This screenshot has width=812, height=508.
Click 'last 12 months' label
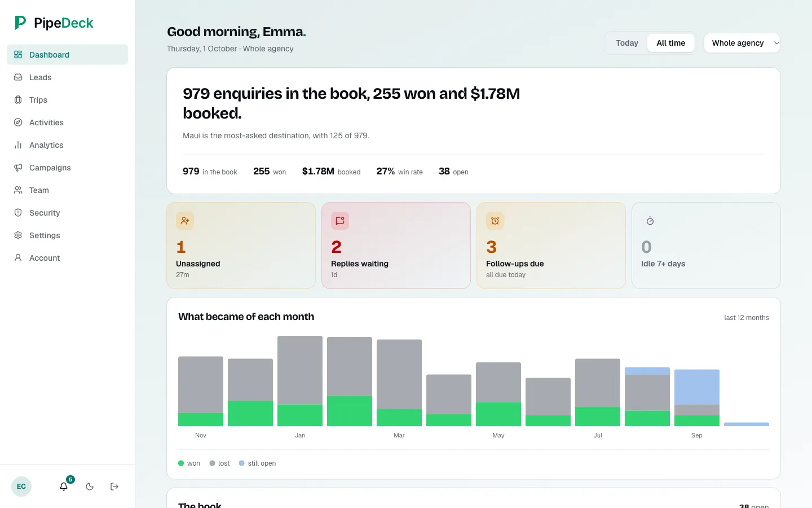coord(747,318)
